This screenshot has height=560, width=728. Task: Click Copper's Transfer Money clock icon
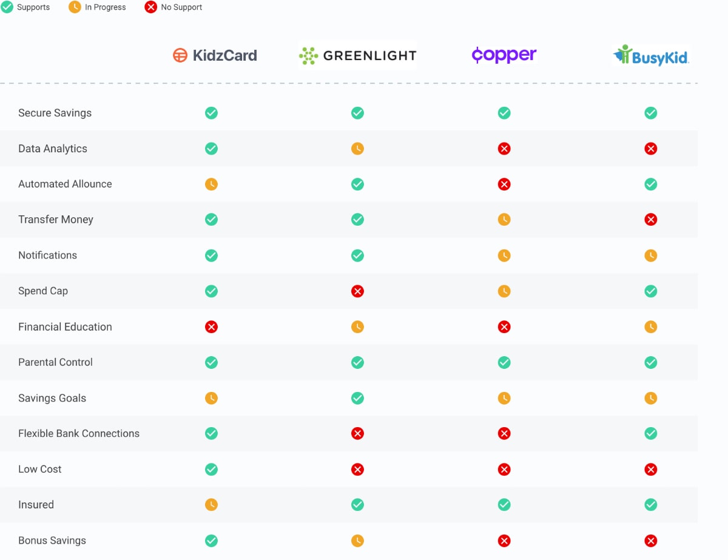[x=504, y=220]
